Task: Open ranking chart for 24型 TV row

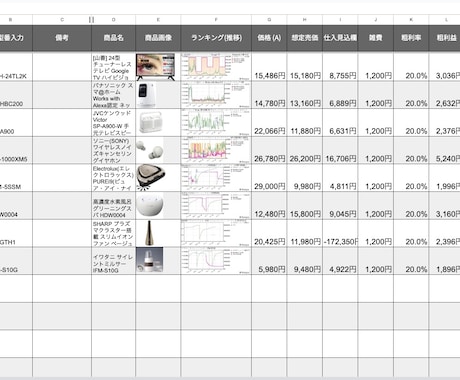Action: point(216,66)
